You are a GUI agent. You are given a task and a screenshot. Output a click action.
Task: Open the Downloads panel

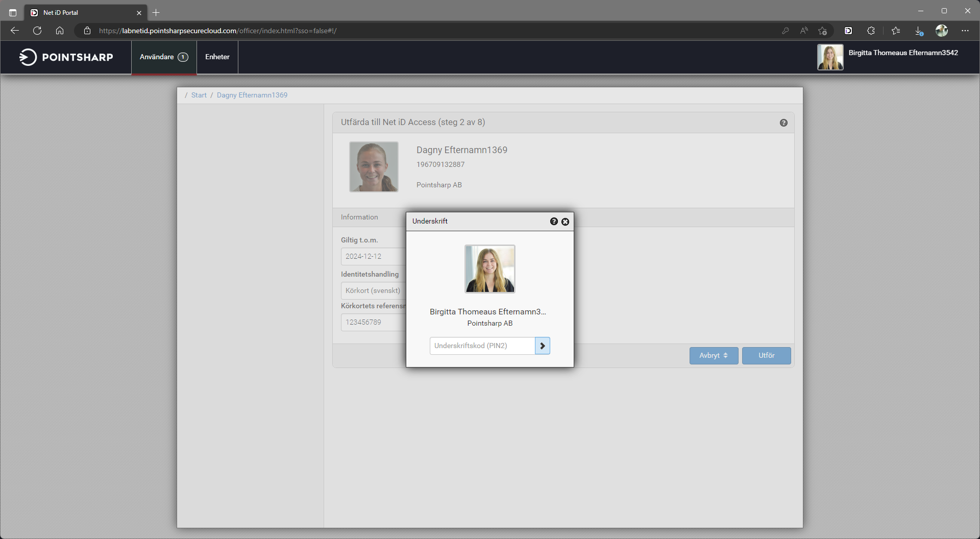pos(919,31)
